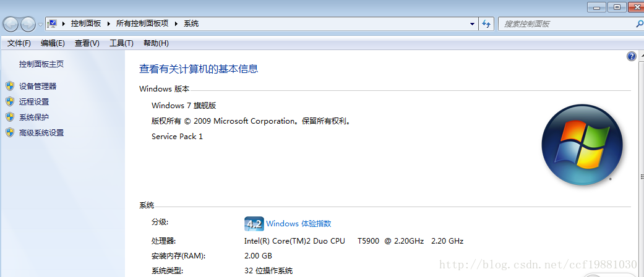Click the 处理器: label
This screenshot has height=277, width=644.
tap(163, 241)
